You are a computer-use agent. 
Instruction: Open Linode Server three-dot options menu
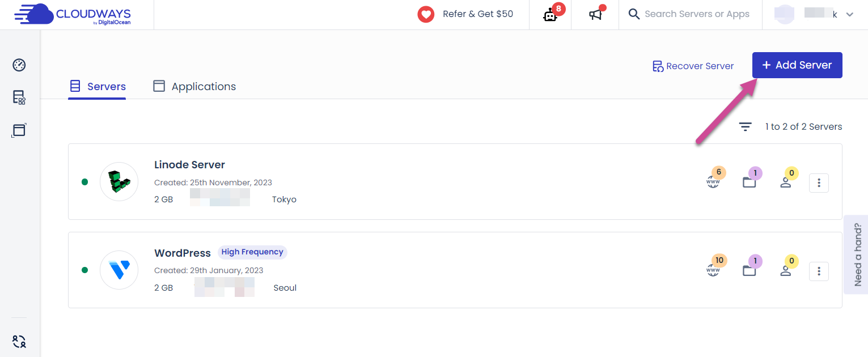819,182
